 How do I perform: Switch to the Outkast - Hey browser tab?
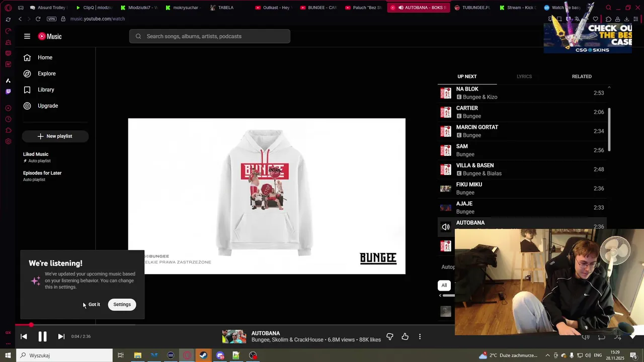(273, 8)
